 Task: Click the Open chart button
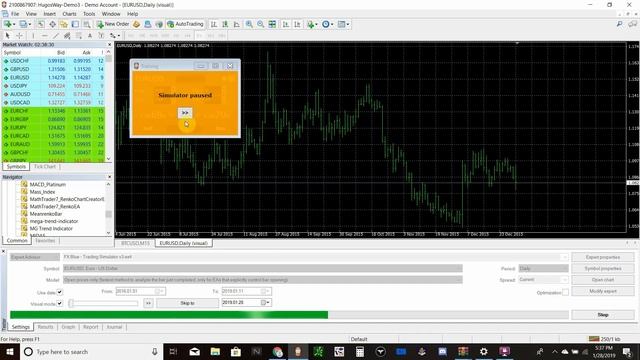[x=603, y=280]
